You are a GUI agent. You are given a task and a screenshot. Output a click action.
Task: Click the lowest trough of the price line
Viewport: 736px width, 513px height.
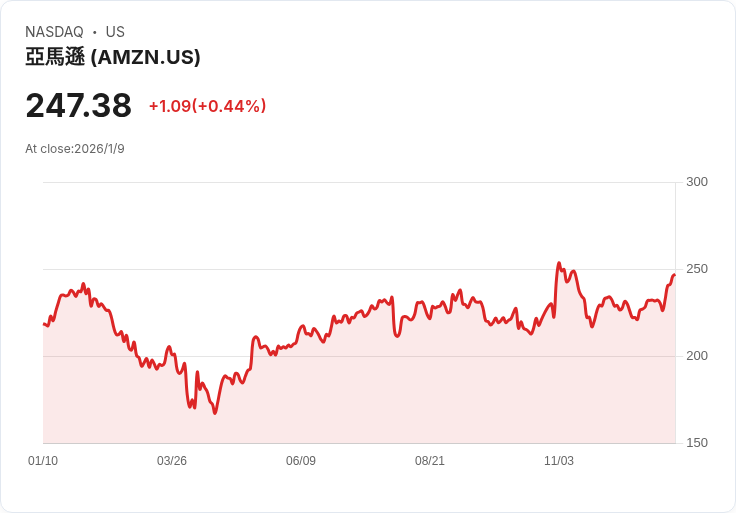pos(215,413)
